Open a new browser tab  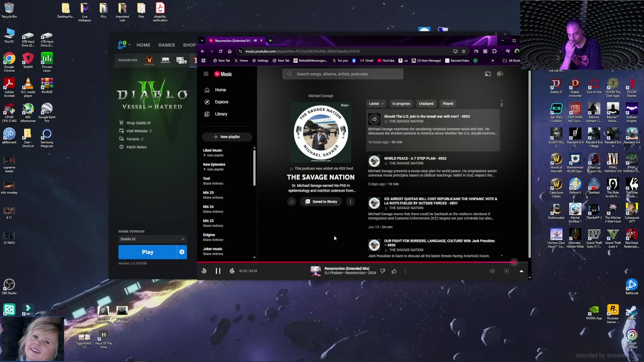(270, 41)
